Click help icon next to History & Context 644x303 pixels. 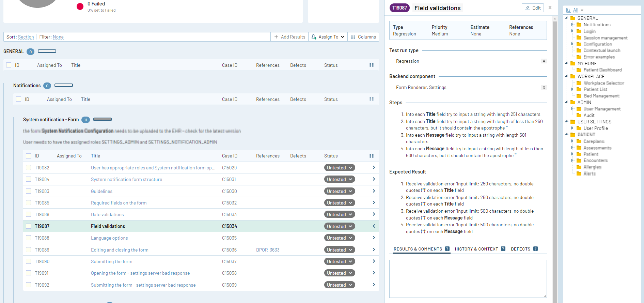[x=503, y=249]
